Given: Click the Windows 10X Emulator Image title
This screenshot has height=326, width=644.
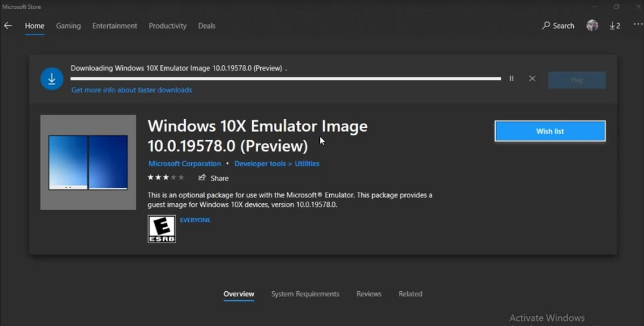Looking at the screenshot, I should click(258, 136).
